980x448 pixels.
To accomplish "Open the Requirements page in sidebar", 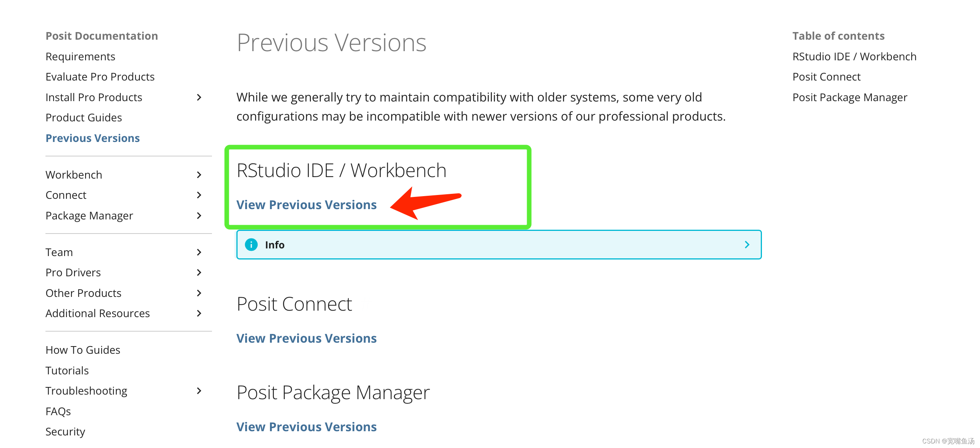I will tap(80, 56).
